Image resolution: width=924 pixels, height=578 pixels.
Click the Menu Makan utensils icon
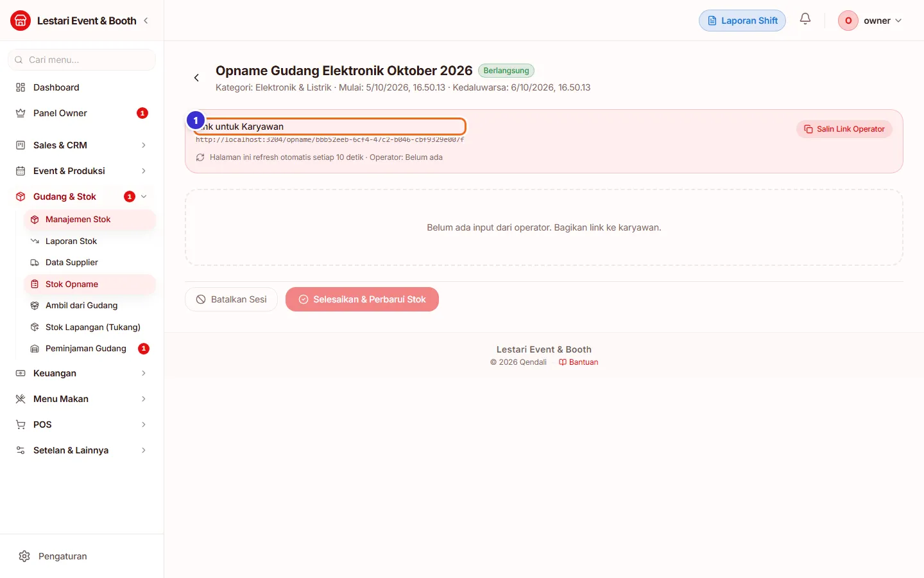[x=21, y=399]
